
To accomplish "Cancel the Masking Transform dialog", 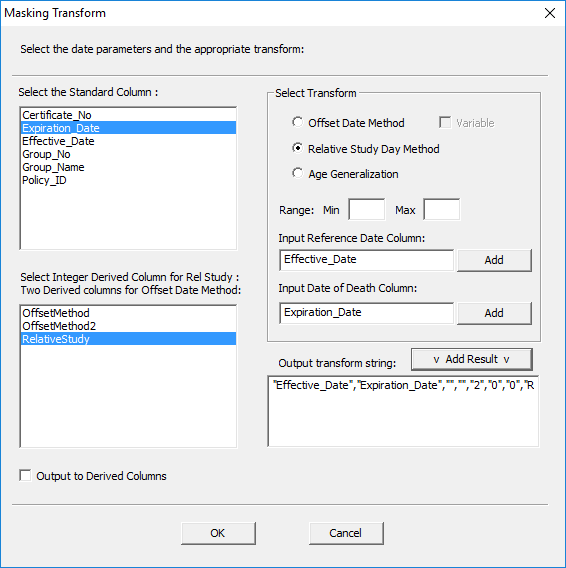I will pos(346,533).
